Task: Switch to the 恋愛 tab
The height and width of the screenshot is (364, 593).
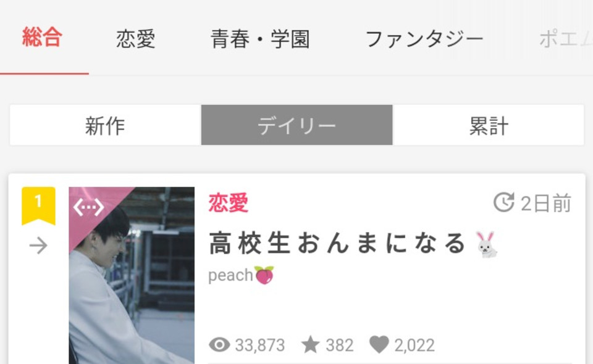Action: point(135,39)
